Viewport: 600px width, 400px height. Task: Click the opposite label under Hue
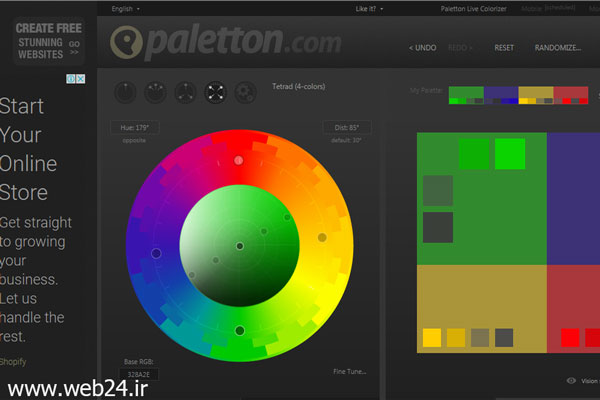point(134,140)
